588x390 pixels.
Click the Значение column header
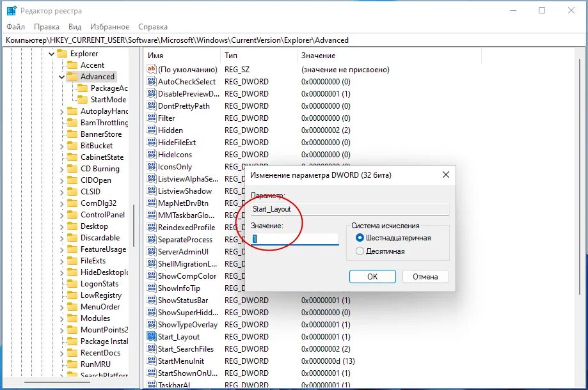[x=389, y=56]
